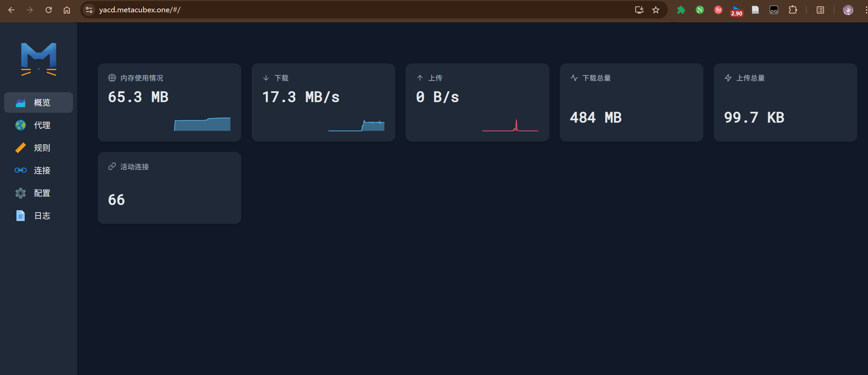Image resolution: width=868 pixels, height=375 pixels.
Task: Open the 配置 config page
Action: [x=38, y=193]
